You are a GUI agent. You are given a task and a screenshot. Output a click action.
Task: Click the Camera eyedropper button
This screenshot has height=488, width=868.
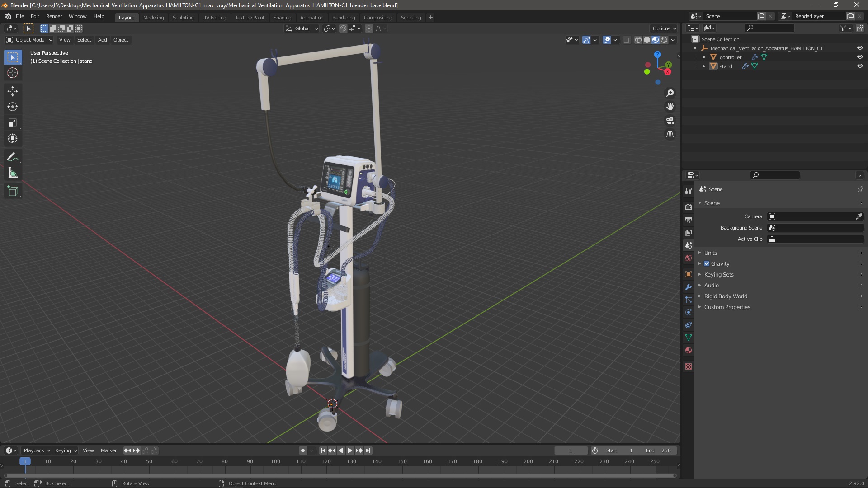click(x=859, y=216)
